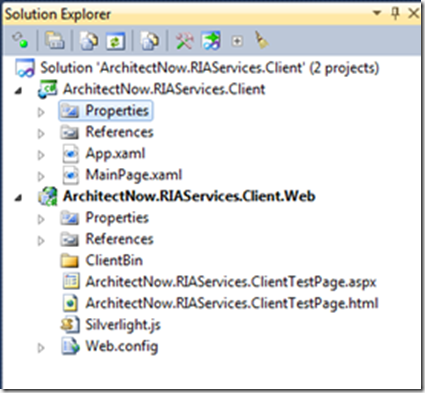
Task: Collapse the ArchitectNow.RIAServices.Client.Web project
Action: pyautogui.click(x=19, y=198)
